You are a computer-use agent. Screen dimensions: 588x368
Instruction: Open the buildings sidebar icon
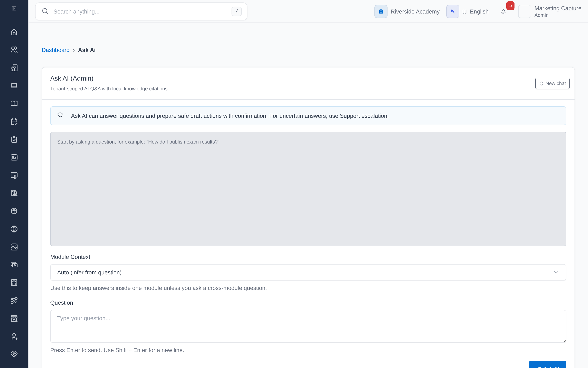pos(14,68)
